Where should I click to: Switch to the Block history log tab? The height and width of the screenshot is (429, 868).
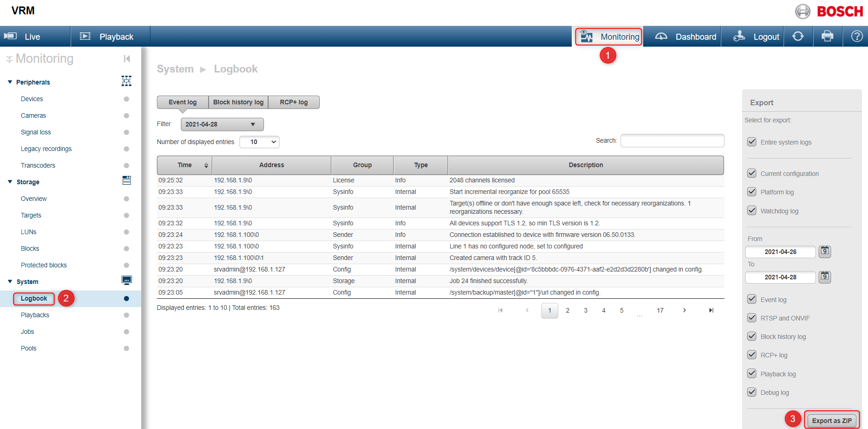[238, 102]
